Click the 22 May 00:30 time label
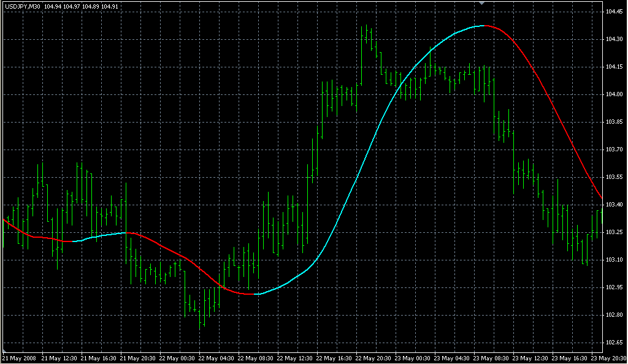 [x=178, y=358]
